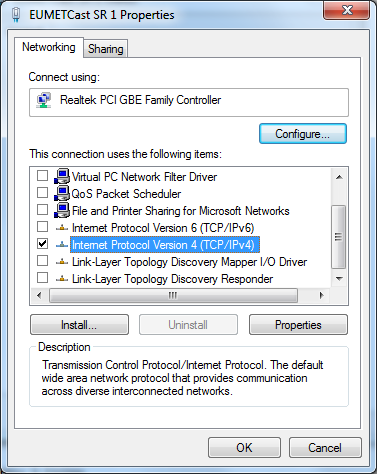The width and height of the screenshot is (377, 474).
Task: Click the File and Printer Sharing icon
Action: click(62, 210)
